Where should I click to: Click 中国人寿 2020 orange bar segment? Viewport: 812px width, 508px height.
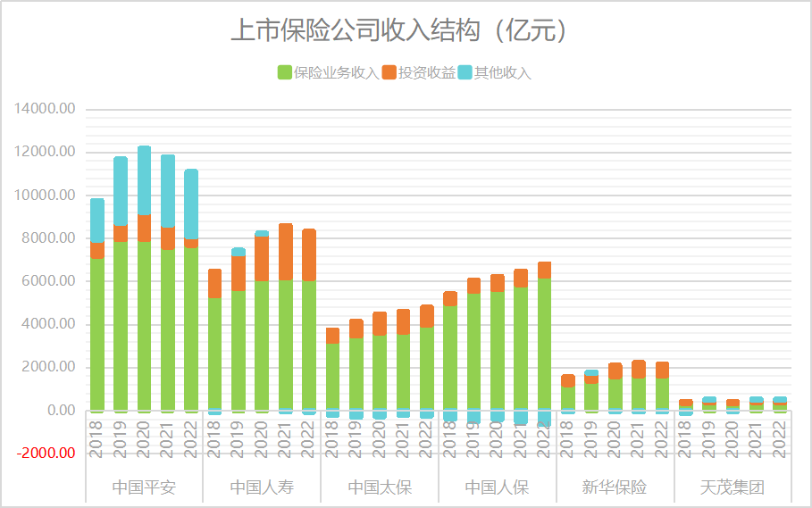(262, 259)
